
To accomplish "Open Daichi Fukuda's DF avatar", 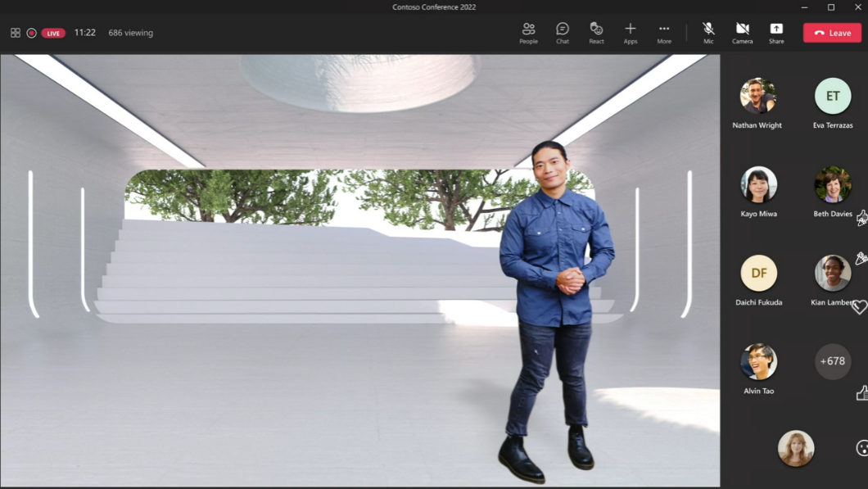I will (x=758, y=274).
